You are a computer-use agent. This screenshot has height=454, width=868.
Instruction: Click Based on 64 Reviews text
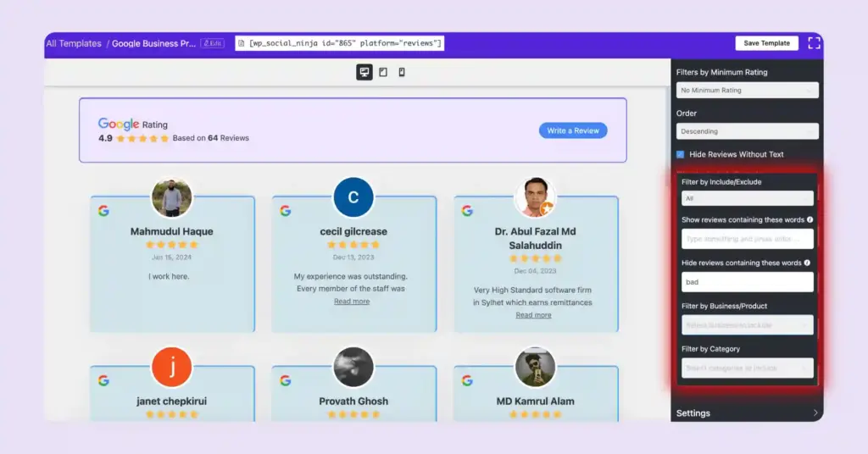click(x=210, y=138)
